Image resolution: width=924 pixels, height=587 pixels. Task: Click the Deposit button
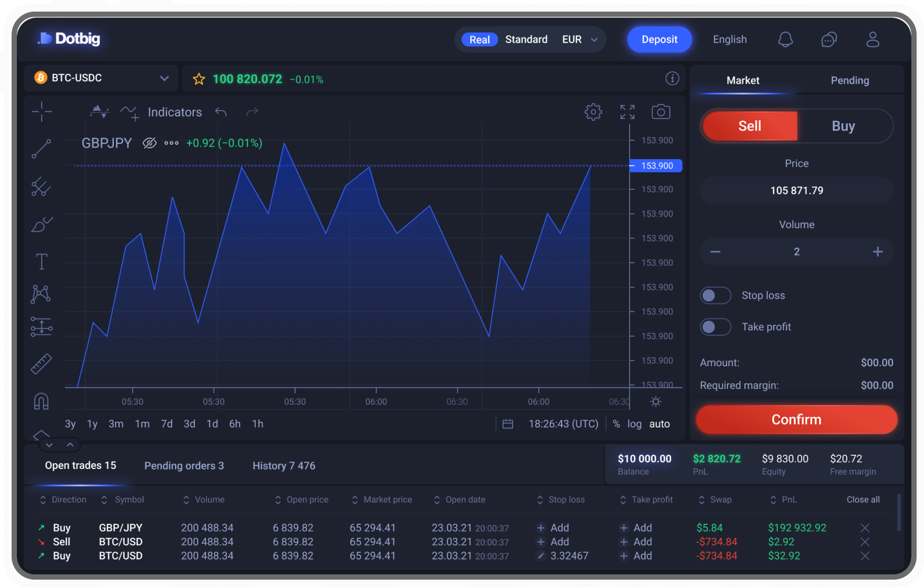point(659,40)
